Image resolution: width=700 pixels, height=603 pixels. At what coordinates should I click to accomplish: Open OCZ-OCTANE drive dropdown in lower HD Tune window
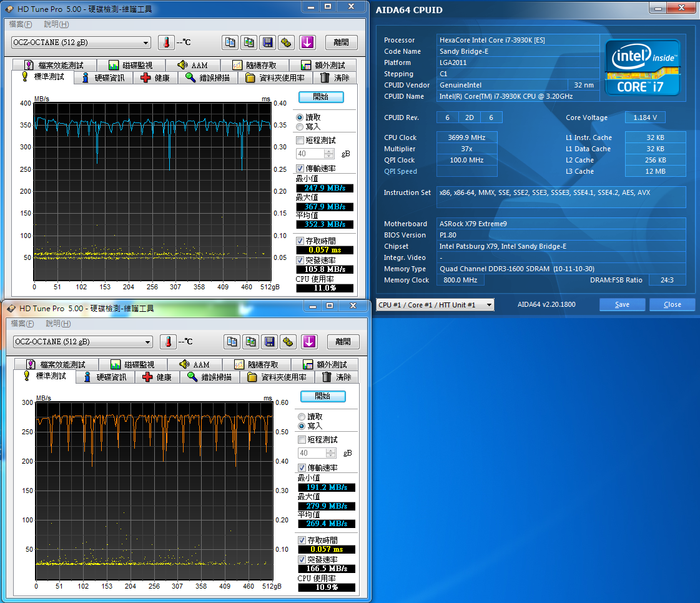click(82, 342)
